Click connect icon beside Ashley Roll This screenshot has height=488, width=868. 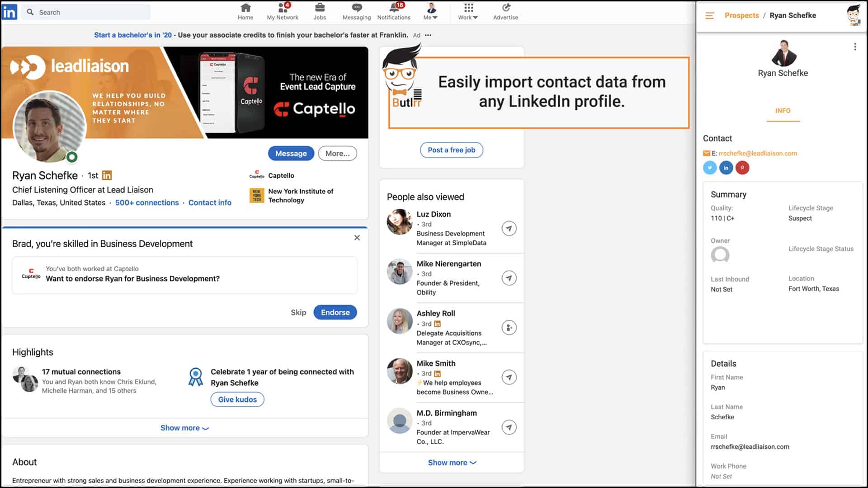coord(509,328)
